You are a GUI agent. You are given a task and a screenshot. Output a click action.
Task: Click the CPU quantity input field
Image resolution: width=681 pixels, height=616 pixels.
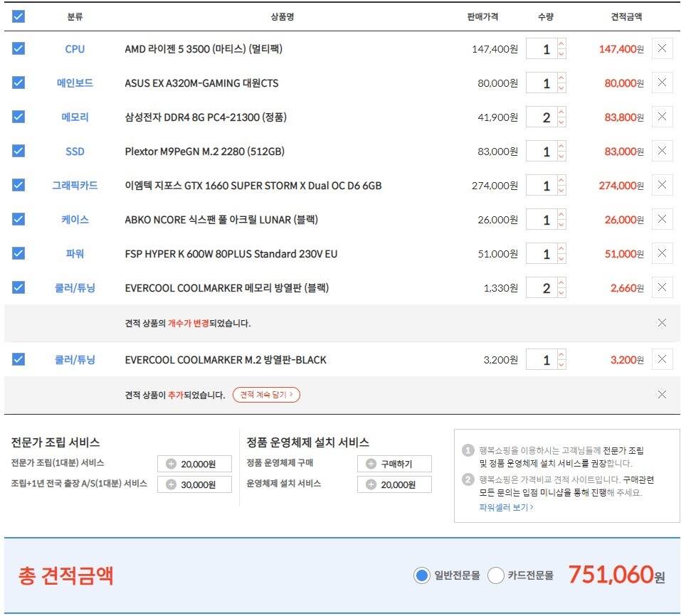click(541, 48)
